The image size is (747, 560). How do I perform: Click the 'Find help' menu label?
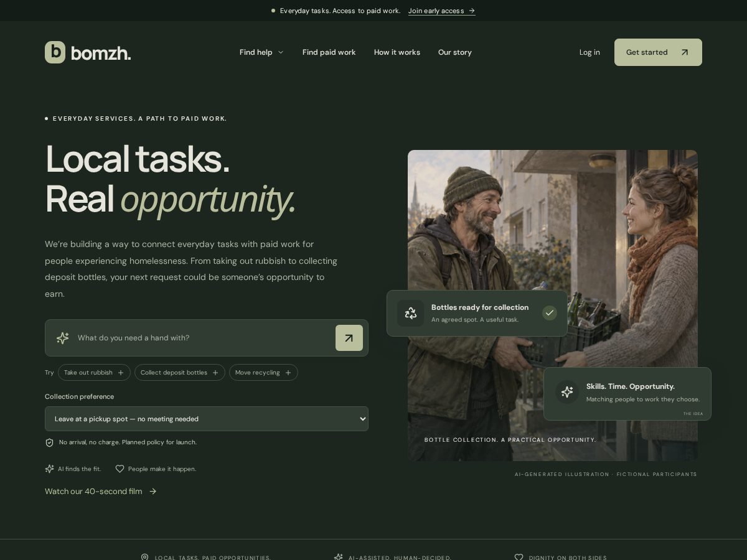tap(256, 52)
